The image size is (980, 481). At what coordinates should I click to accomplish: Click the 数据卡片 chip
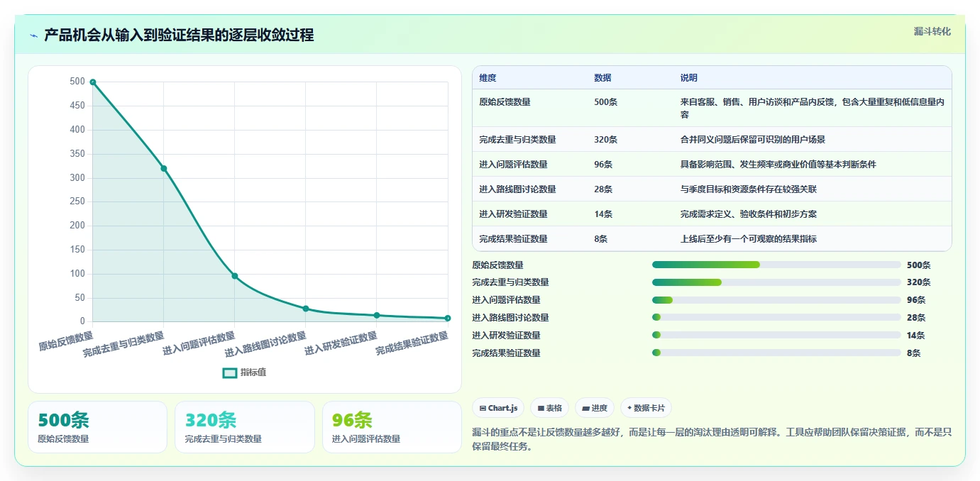pyautogui.click(x=646, y=408)
